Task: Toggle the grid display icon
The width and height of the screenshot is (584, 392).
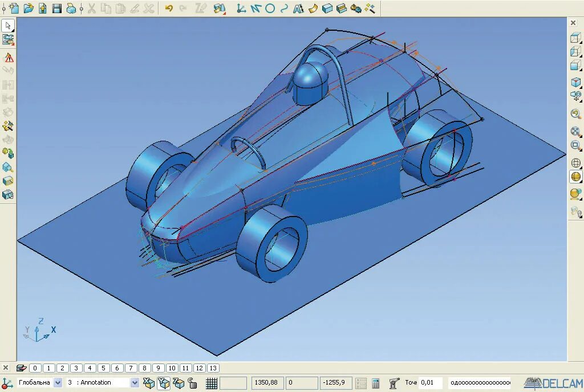Action: [x=212, y=383]
